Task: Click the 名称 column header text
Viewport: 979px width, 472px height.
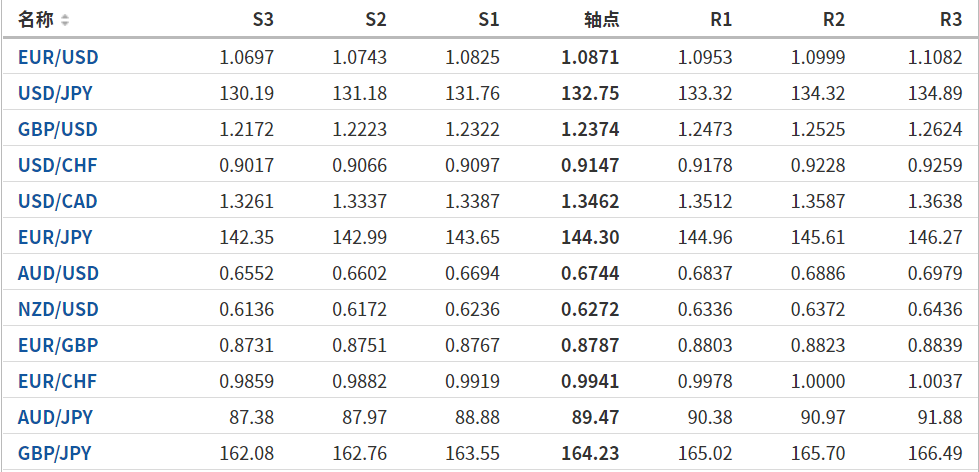Action: click(36, 20)
